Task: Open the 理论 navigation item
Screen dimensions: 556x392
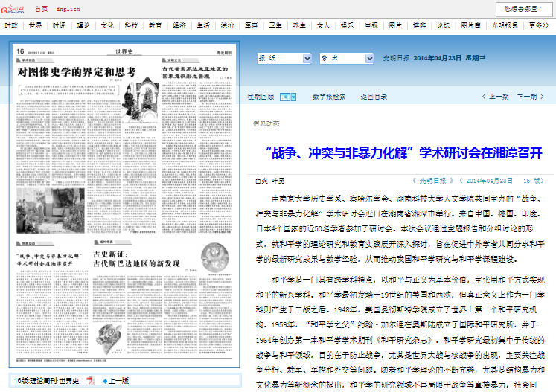Action: (83, 25)
